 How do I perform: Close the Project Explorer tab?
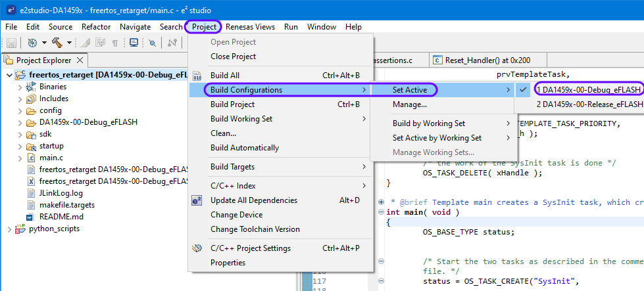click(x=80, y=60)
